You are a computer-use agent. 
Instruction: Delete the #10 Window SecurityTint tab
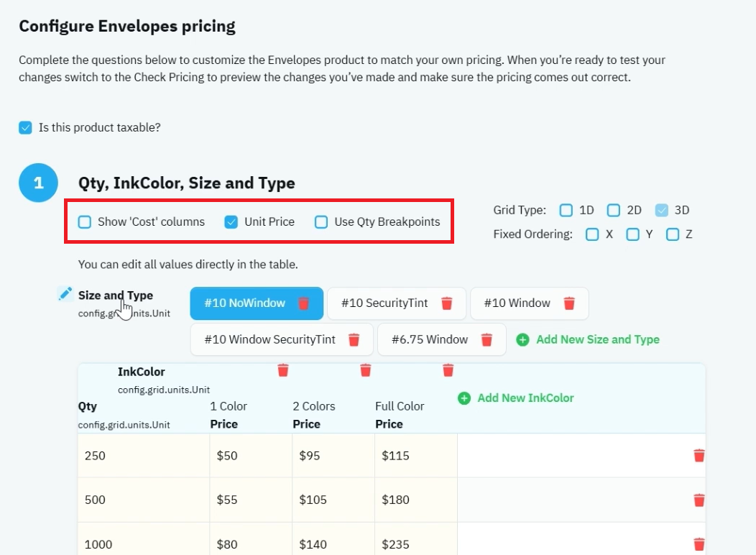click(354, 340)
